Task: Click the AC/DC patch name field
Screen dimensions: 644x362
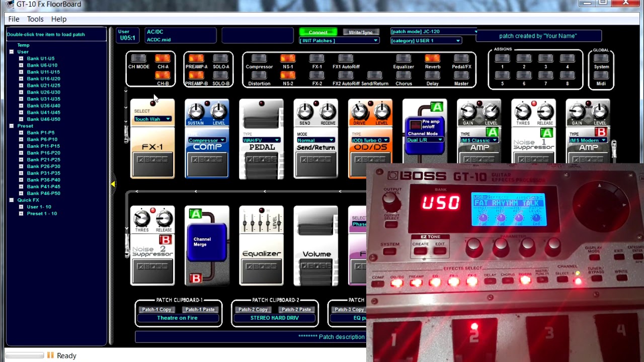Action: (x=181, y=35)
